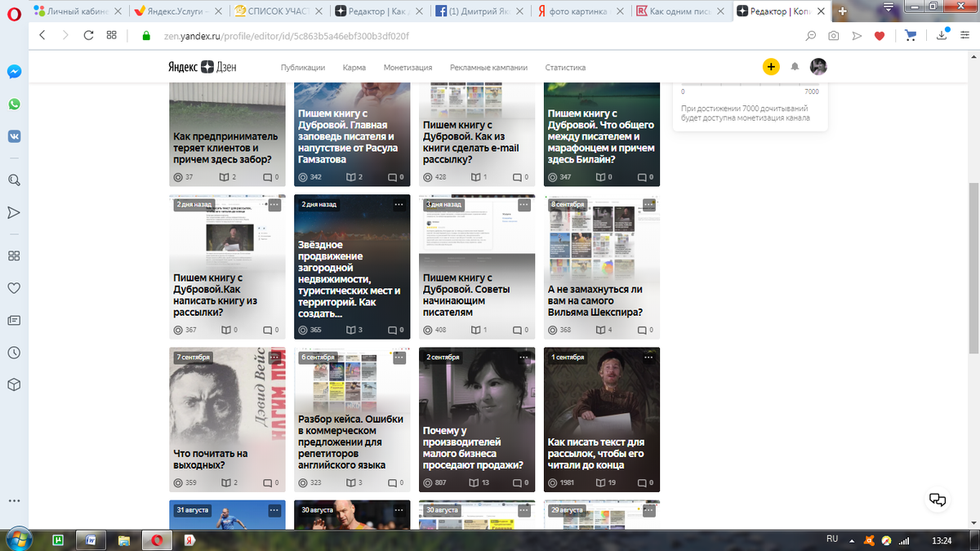Viewport: 980px width, 551px height.
Task: Open the Windows Start menu
Action: pyautogui.click(x=18, y=540)
